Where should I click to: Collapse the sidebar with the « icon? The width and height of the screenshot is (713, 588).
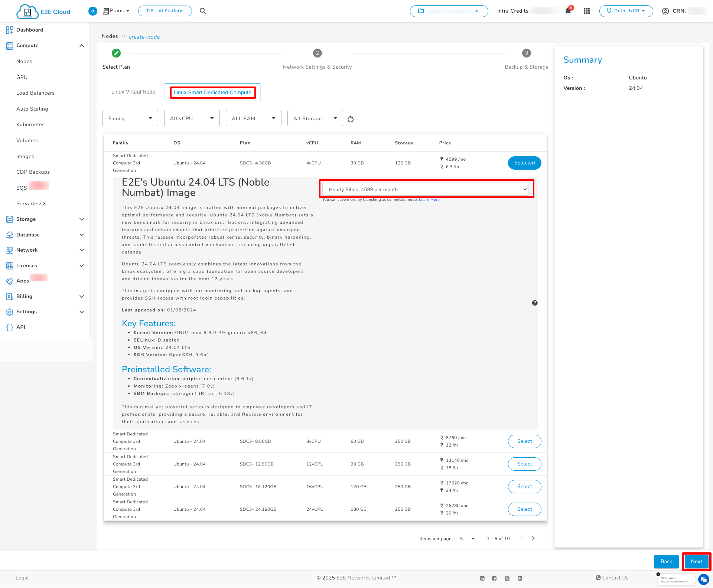(92, 11)
